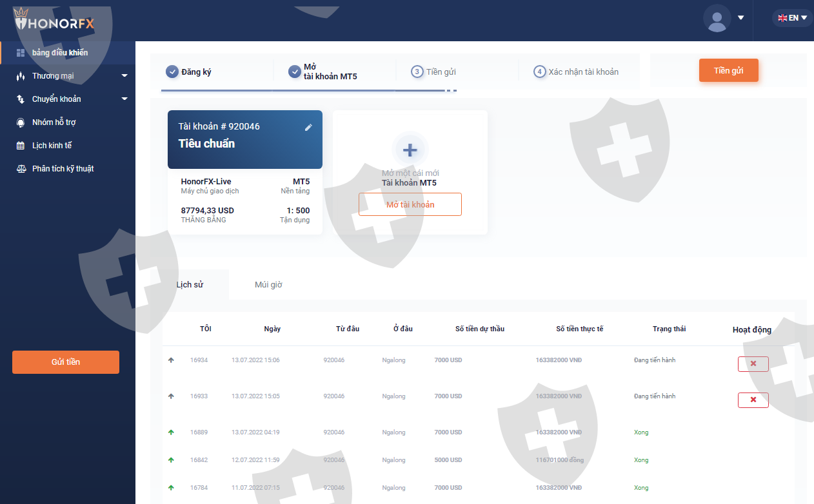Click the HonorFX logo

54,23
